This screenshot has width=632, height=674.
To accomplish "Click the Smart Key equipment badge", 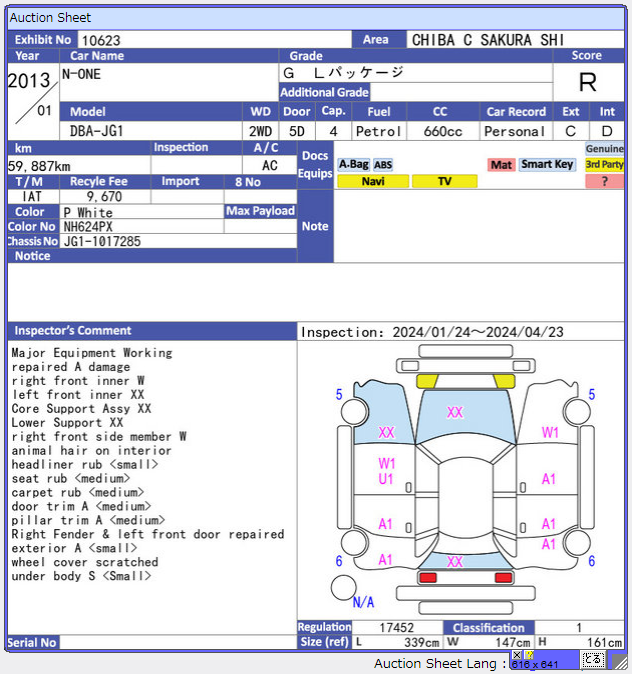I will pyautogui.click(x=547, y=164).
